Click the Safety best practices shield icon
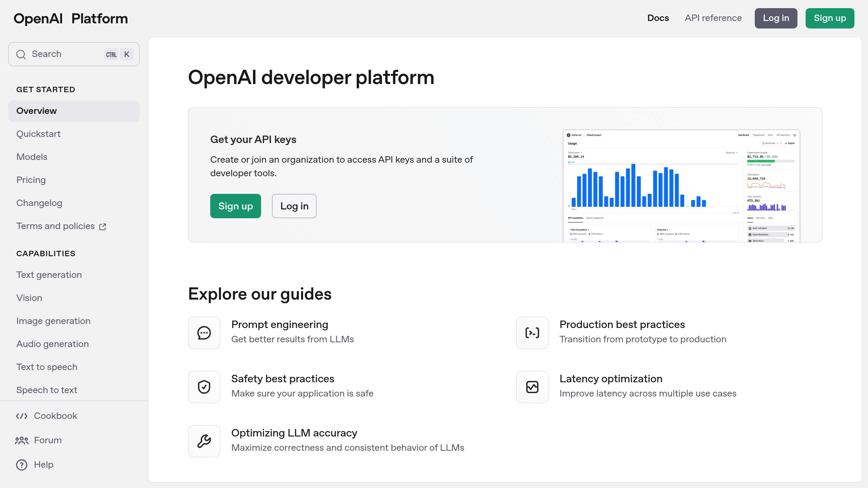The width and height of the screenshot is (868, 488). [204, 387]
